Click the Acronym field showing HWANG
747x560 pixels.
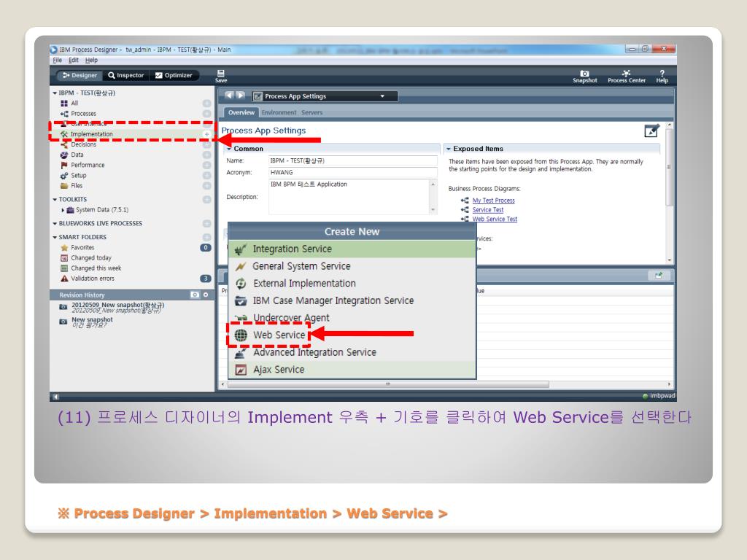(x=352, y=172)
